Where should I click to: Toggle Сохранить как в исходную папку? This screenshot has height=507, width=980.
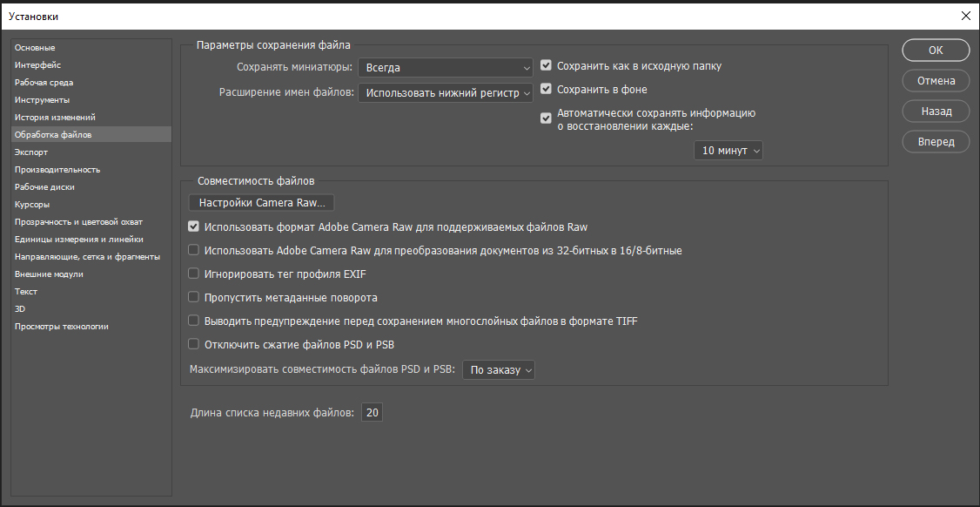[546, 65]
